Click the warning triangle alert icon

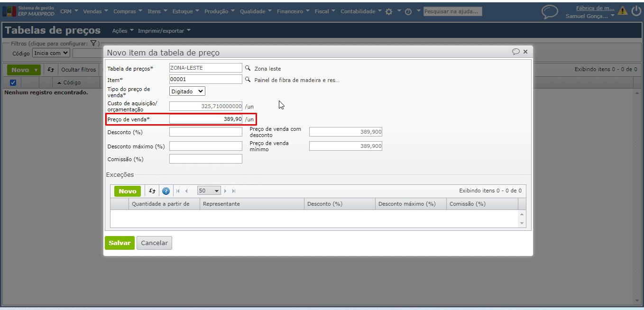click(x=623, y=11)
